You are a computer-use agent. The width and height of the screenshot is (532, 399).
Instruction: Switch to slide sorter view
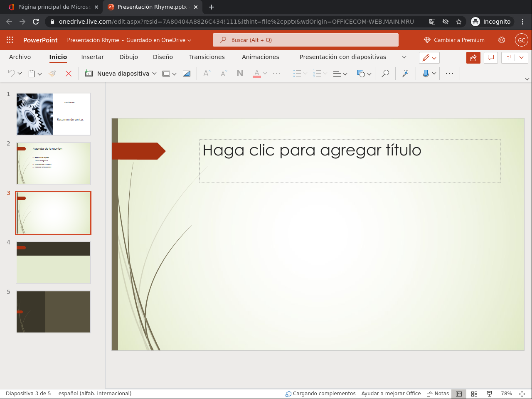tap(474, 394)
